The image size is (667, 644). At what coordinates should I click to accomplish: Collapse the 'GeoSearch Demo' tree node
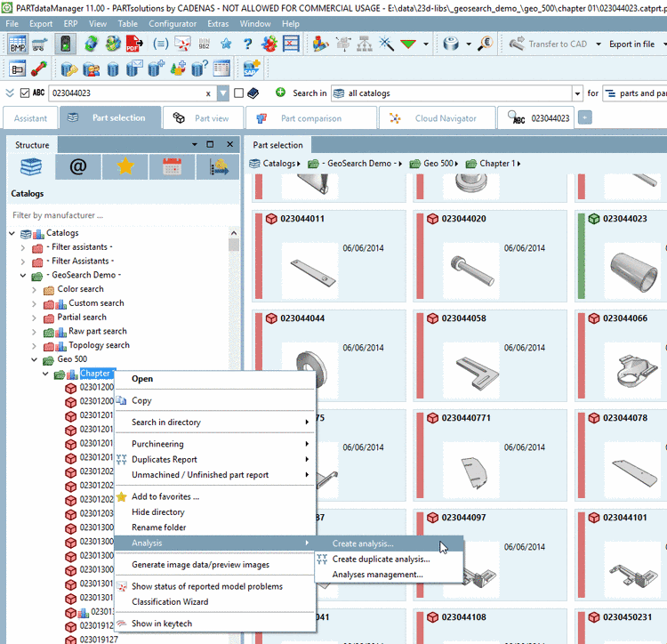tap(23, 276)
